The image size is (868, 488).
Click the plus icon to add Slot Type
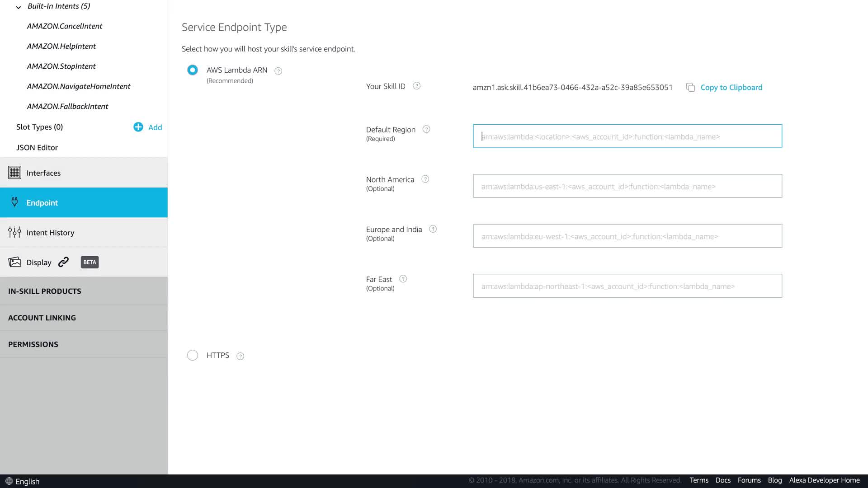point(138,127)
